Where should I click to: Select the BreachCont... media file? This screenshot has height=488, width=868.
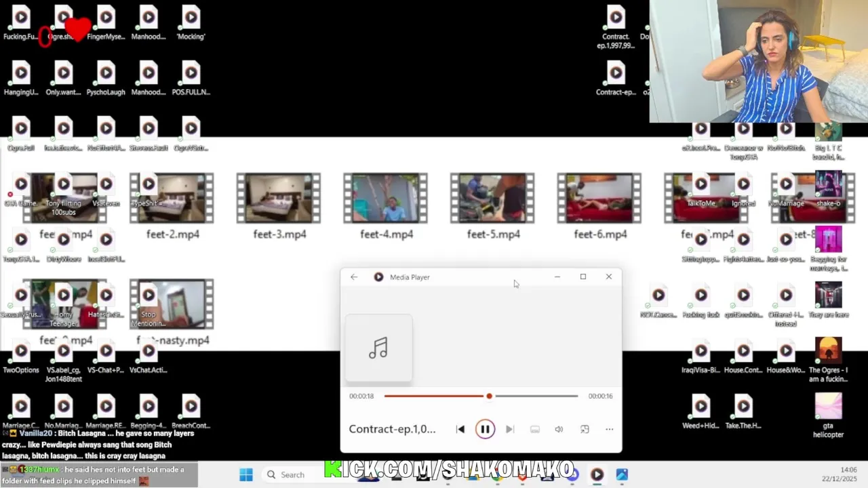191,413
